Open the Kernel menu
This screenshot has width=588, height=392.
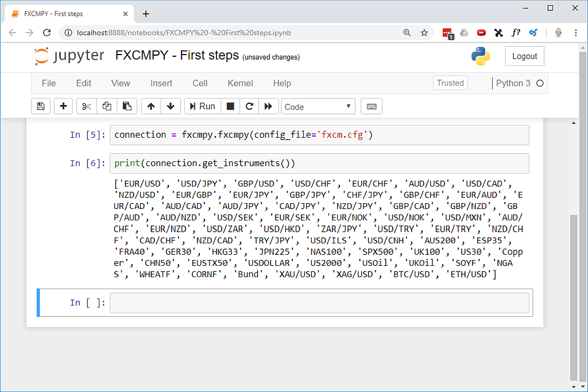[241, 83]
